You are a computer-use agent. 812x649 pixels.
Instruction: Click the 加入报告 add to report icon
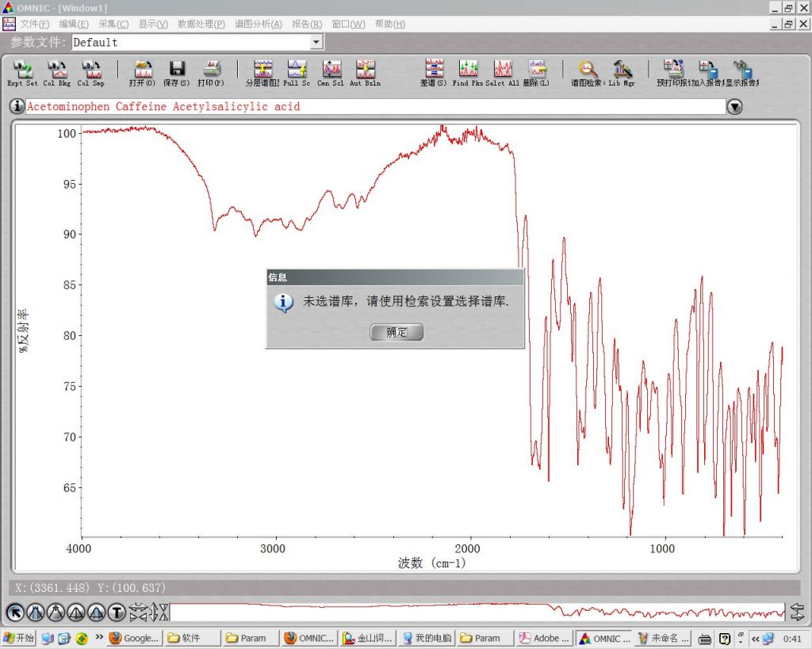[707, 72]
